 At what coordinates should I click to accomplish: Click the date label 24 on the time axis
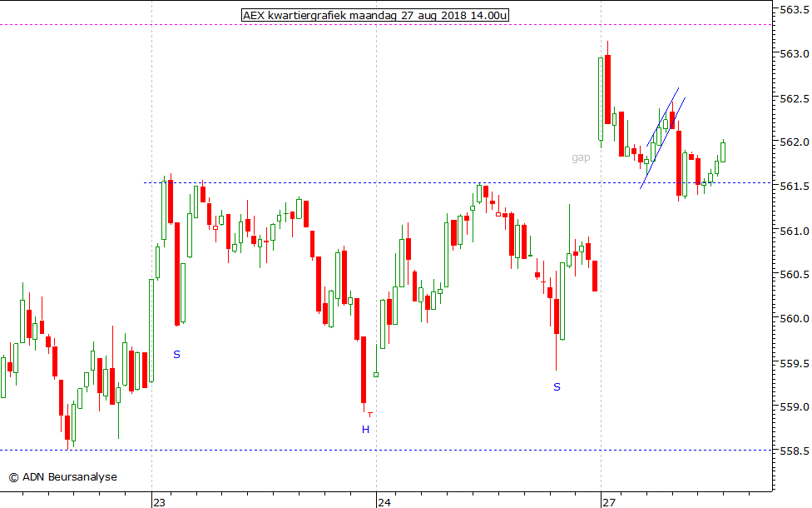384,502
